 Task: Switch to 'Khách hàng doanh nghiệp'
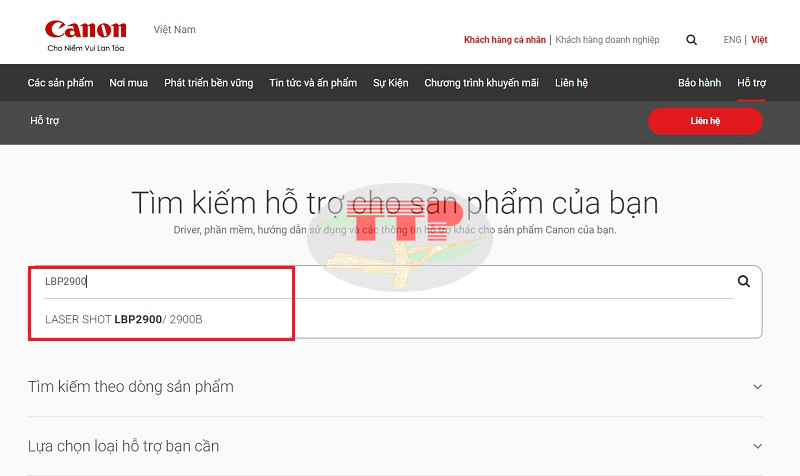[x=607, y=40]
